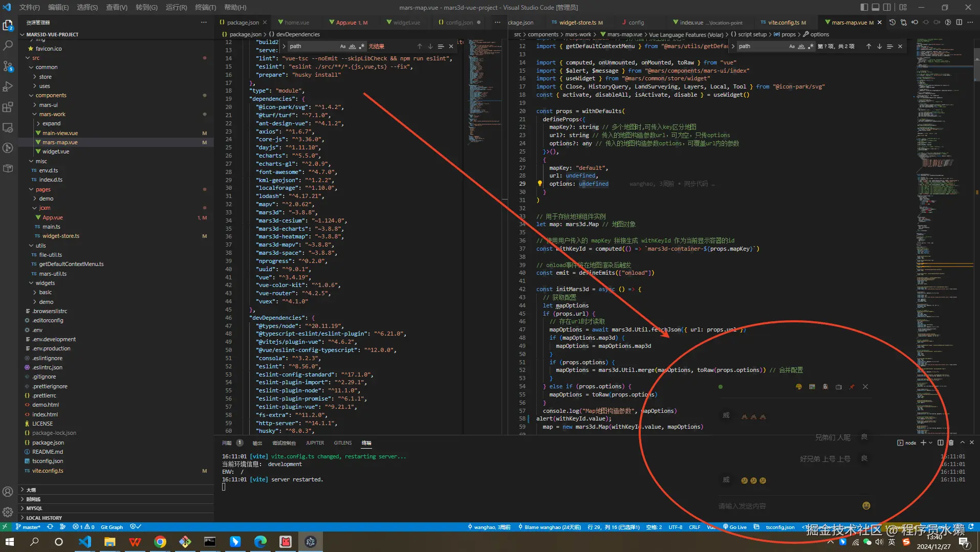Screen dimensions: 980x552
Task: Toggle Match Whole Word in package.json find box
Action: (x=352, y=47)
